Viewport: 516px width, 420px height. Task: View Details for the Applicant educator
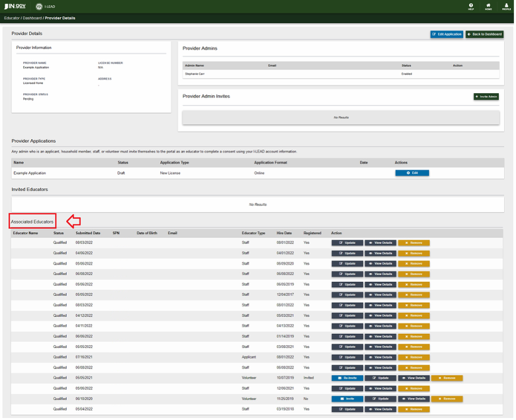381,357
